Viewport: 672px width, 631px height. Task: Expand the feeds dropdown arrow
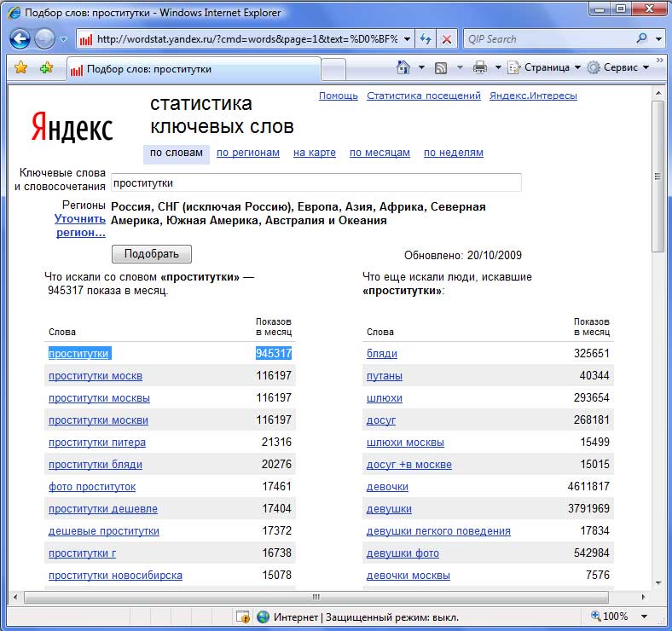(x=460, y=67)
